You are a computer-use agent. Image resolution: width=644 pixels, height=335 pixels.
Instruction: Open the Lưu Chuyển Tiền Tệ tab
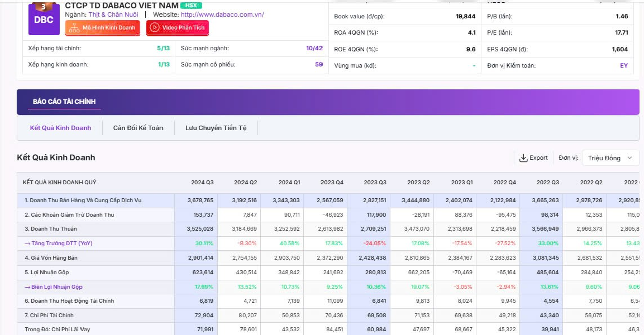pos(216,128)
